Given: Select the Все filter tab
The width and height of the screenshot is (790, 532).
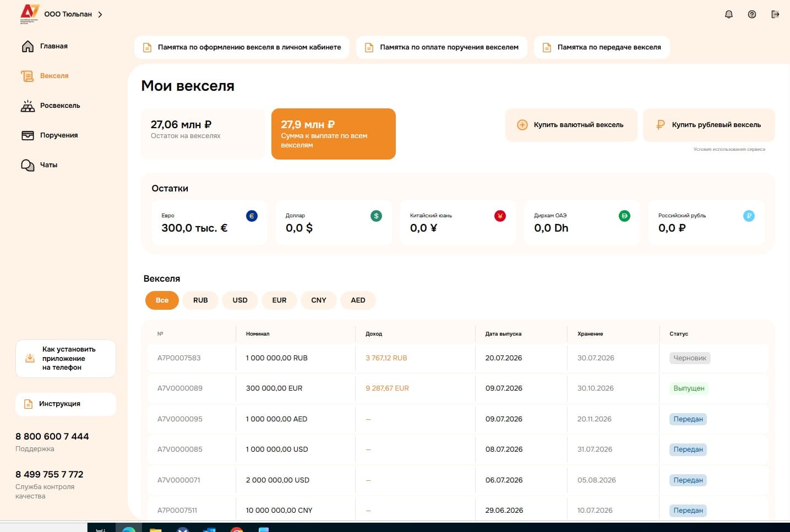Looking at the screenshot, I should 162,300.
